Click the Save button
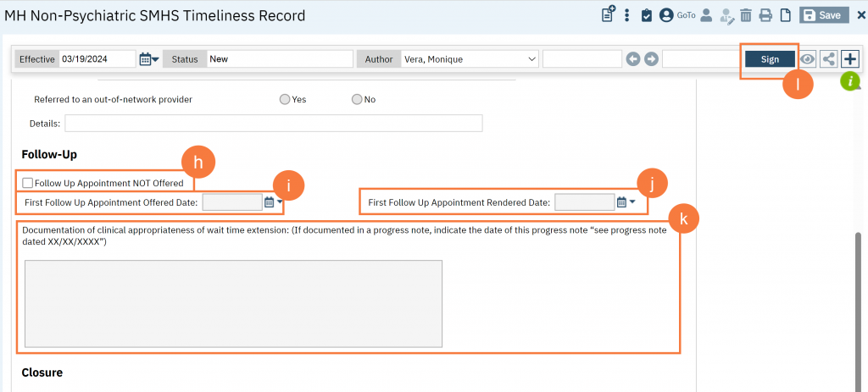Screen dimensions: 868x392 pyautogui.click(x=822, y=15)
